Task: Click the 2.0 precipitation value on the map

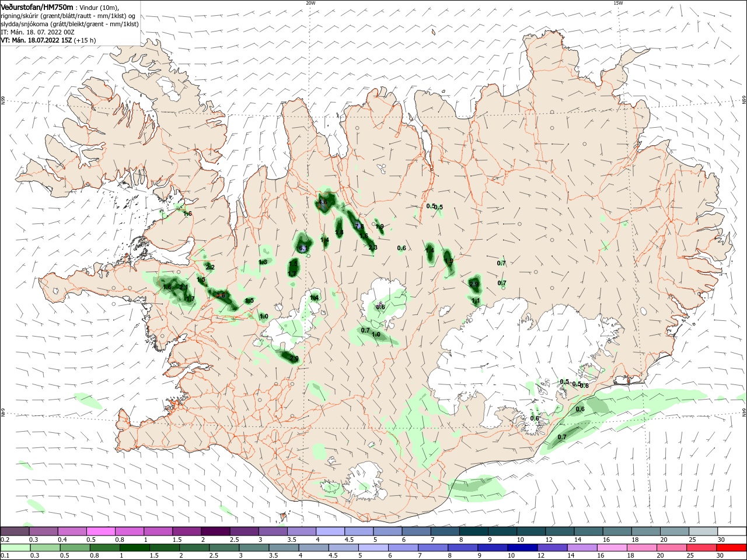Action: point(294,358)
